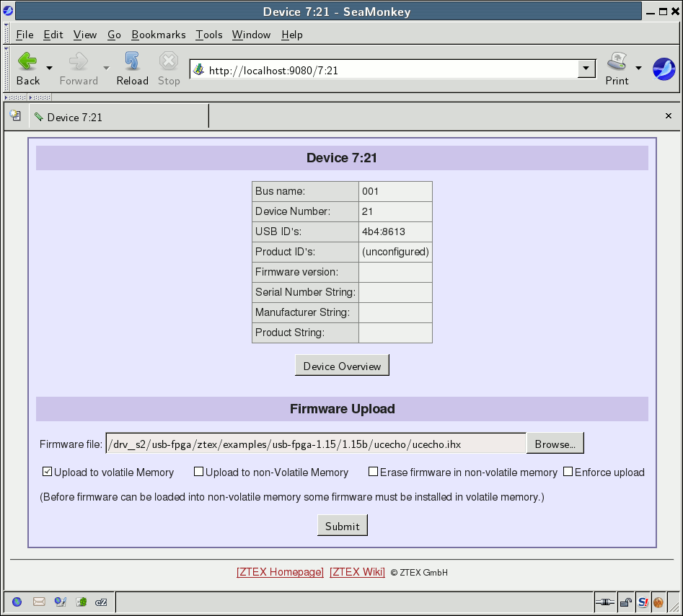Screen dimensions: 683x616
Task: Disable Upload to volatile Memory checkbox
Action: 48,472
